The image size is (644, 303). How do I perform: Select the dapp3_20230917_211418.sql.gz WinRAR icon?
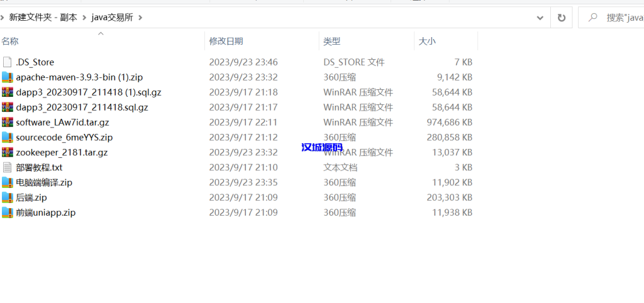[x=8, y=107]
